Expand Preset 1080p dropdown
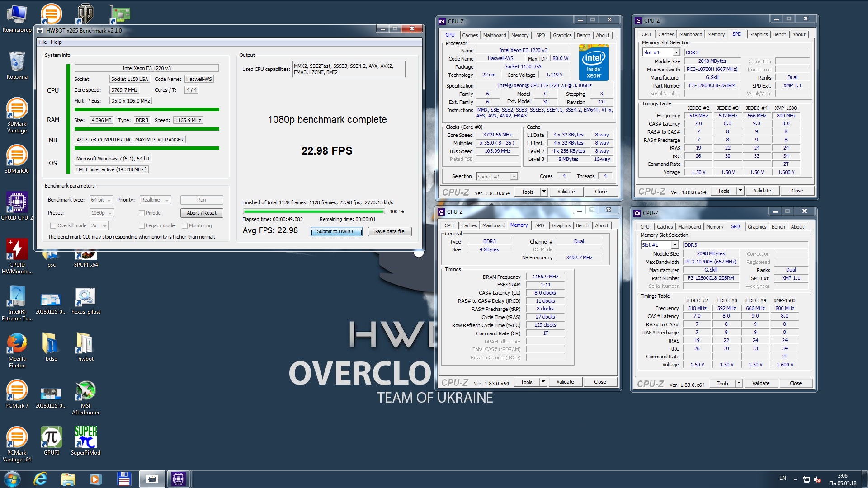The width and height of the screenshot is (868, 488). pyautogui.click(x=102, y=213)
